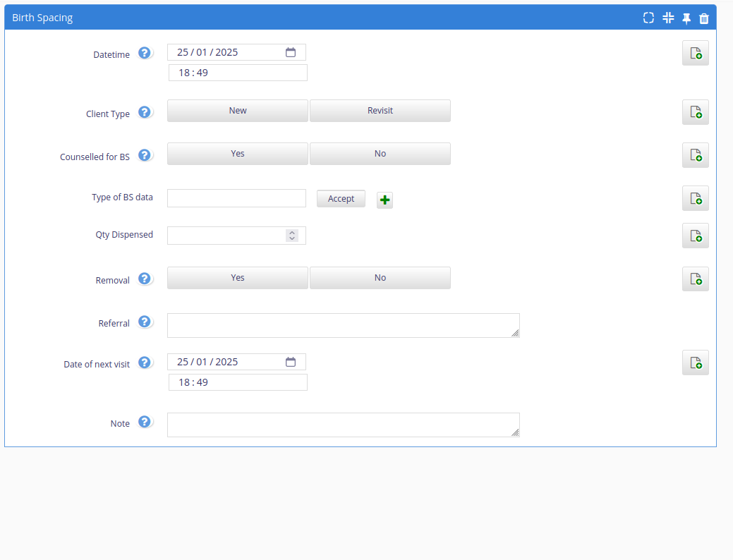The width and height of the screenshot is (733, 560).
Task: Click add-document icon in Date of next visit row
Action: click(695, 363)
